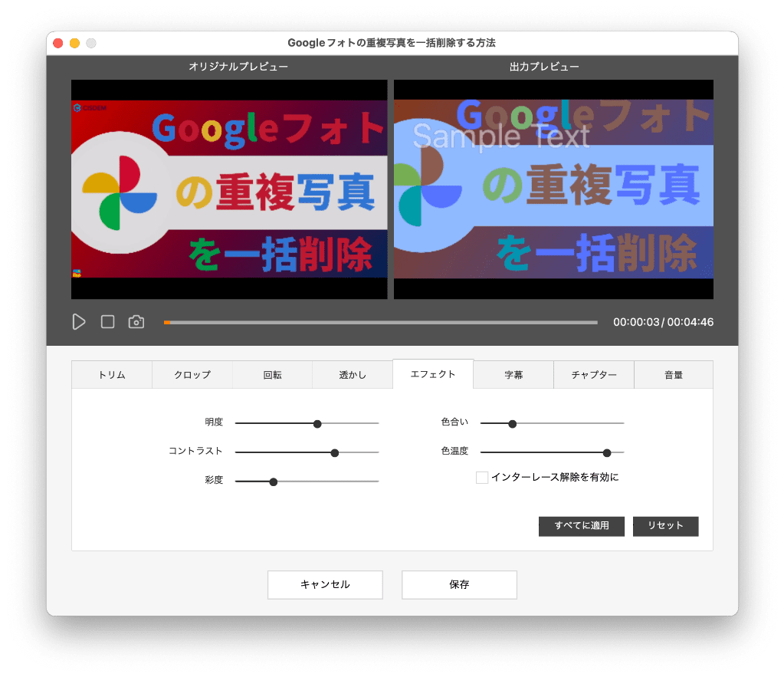Click the 色温度 slider handle
Viewport: 784px width, 677px height.
coord(607,453)
